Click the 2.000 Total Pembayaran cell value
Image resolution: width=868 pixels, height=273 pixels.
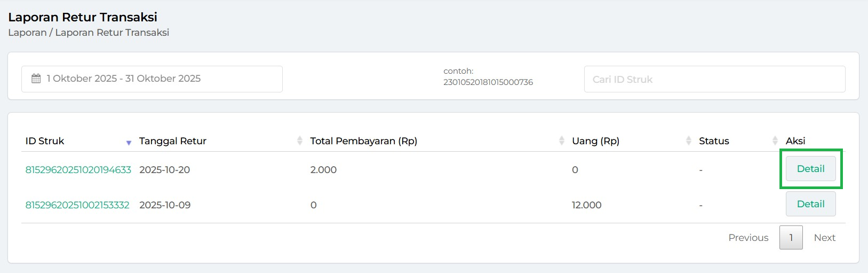[323, 170]
